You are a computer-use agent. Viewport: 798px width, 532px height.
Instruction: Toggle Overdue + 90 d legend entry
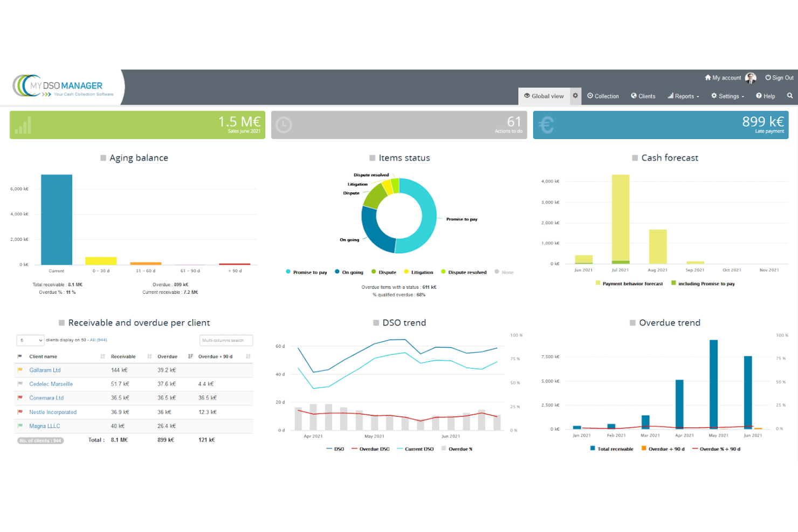[x=663, y=449]
